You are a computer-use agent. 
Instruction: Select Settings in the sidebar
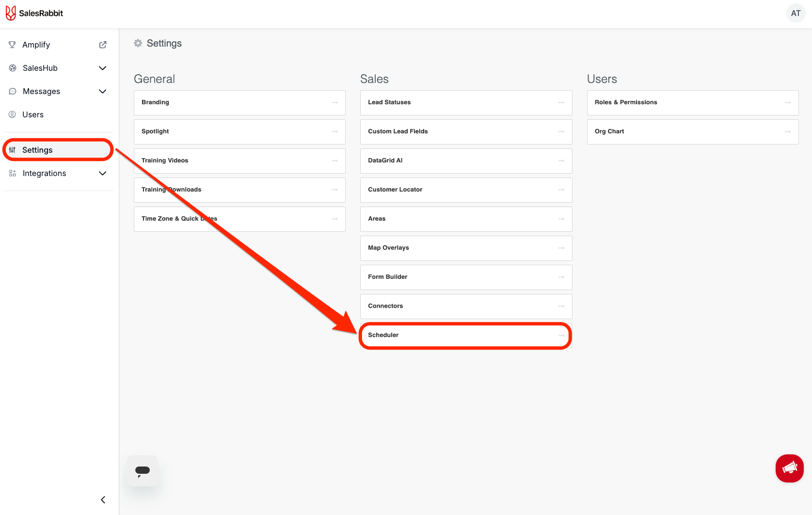[58, 150]
